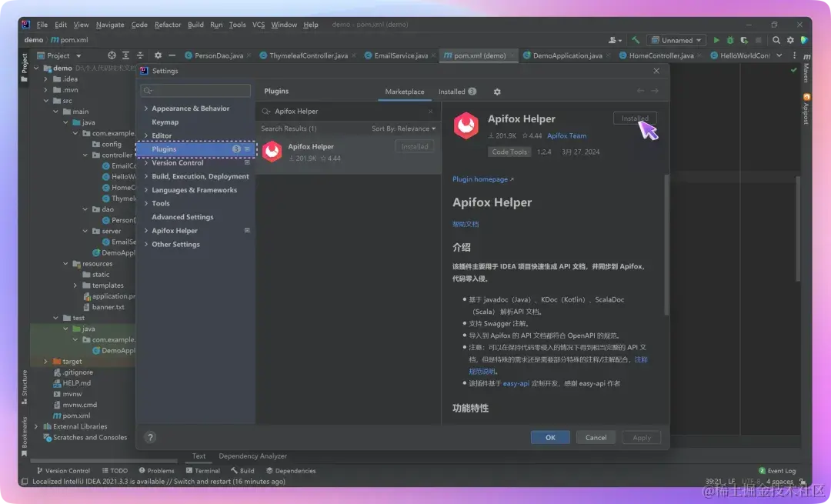This screenshot has height=504, width=831.
Task: Expand Appearance & Behavior settings category
Action: 146,108
